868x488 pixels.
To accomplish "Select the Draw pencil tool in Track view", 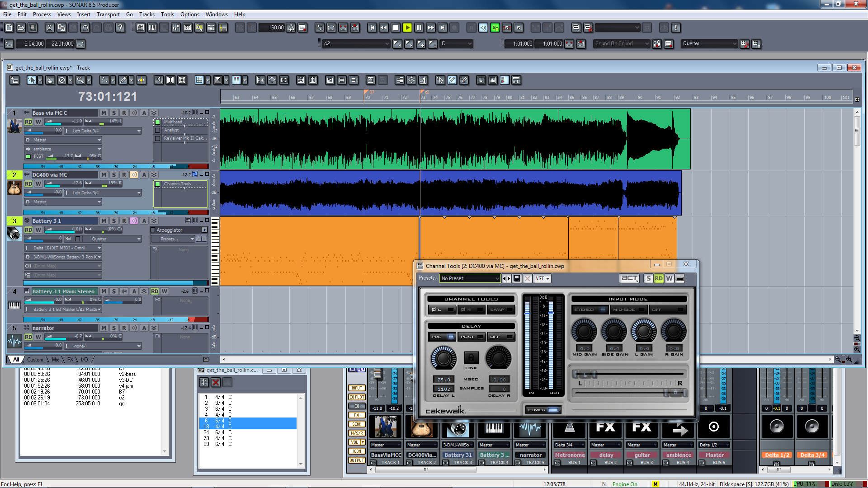I will point(123,80).
